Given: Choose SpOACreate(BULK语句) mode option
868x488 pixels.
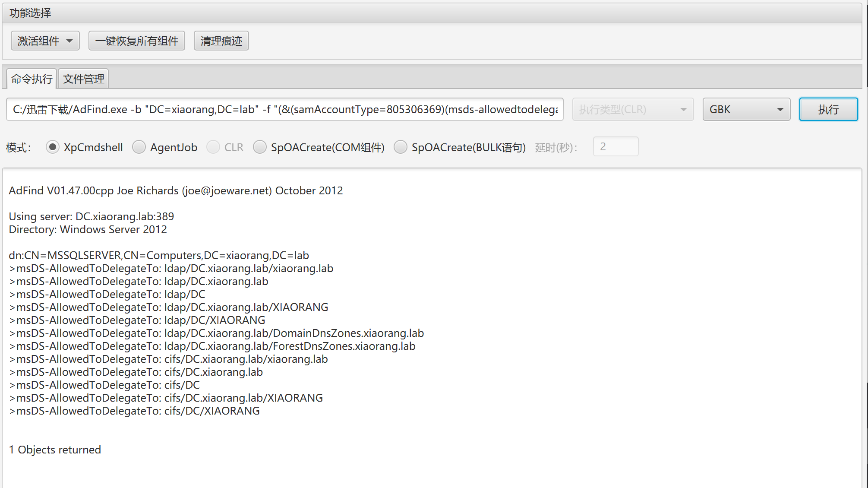Looking at the screenshot, I should pos(401,147).
